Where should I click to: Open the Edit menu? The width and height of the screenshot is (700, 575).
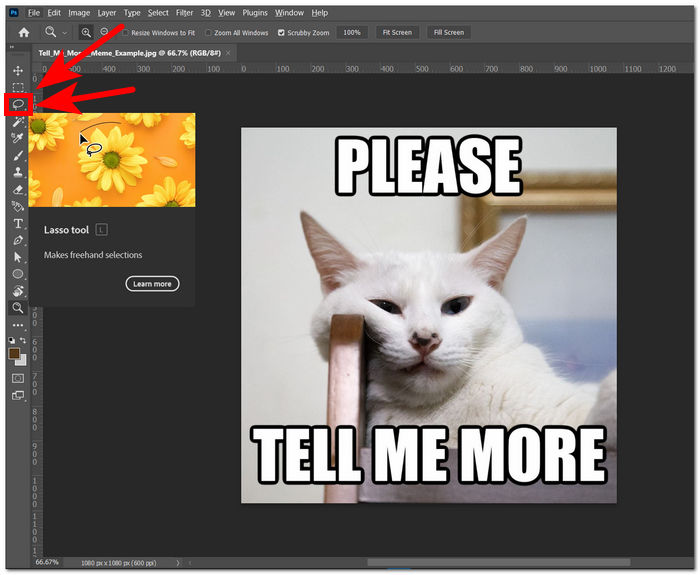tap(54, 13)
